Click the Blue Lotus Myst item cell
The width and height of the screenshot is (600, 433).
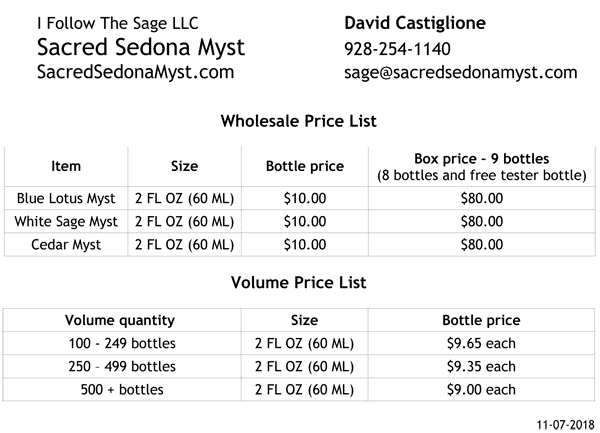pyautogui.click(x=67, y=198)
